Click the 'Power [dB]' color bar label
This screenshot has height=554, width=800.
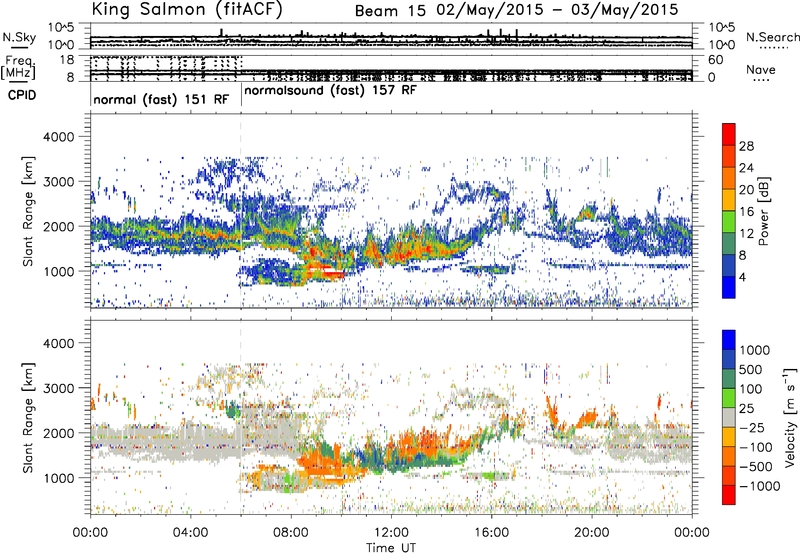pyautogui.click(x=763, y=211)
